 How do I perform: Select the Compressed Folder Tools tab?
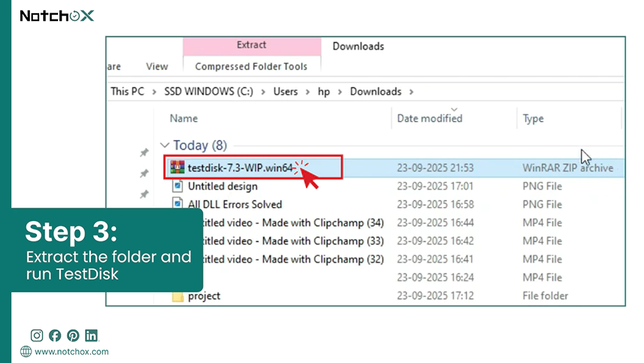pos(251,66)
